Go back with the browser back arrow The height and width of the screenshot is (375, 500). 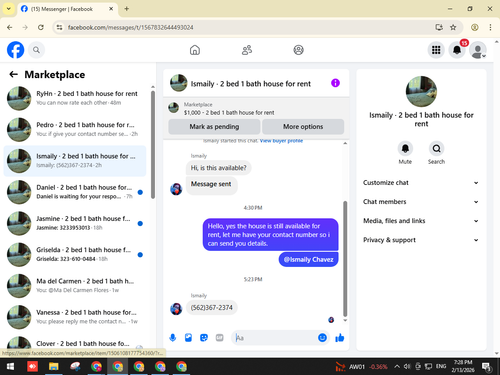coord(10,27)
